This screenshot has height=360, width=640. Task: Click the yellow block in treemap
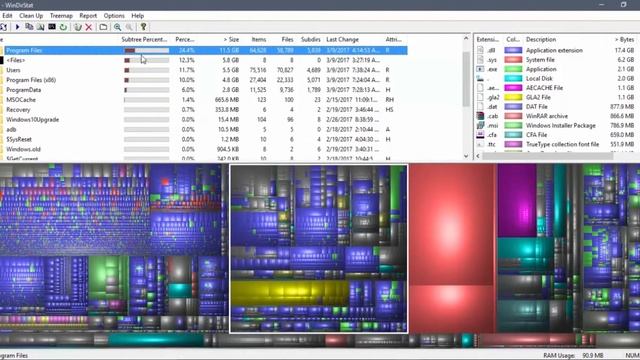289,292
